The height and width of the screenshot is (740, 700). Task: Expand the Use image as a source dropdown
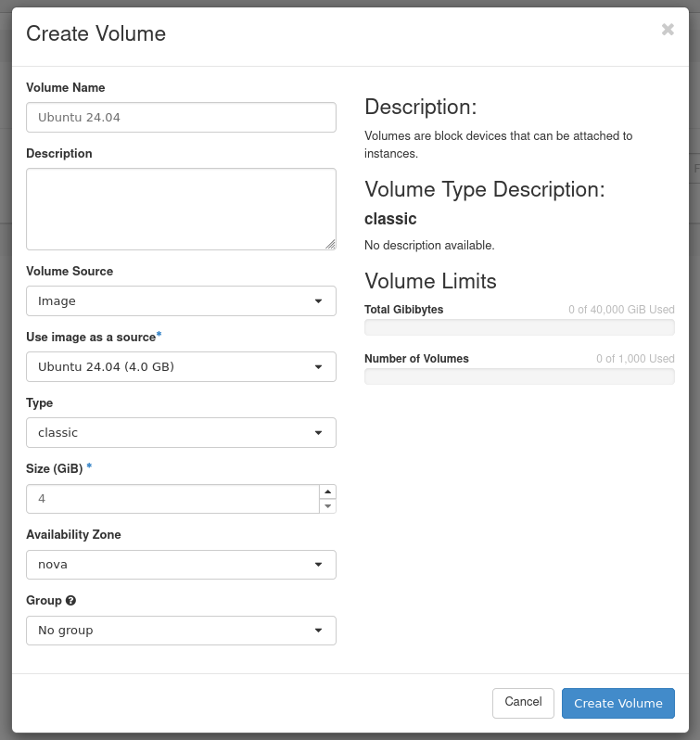tap(181, 367)
